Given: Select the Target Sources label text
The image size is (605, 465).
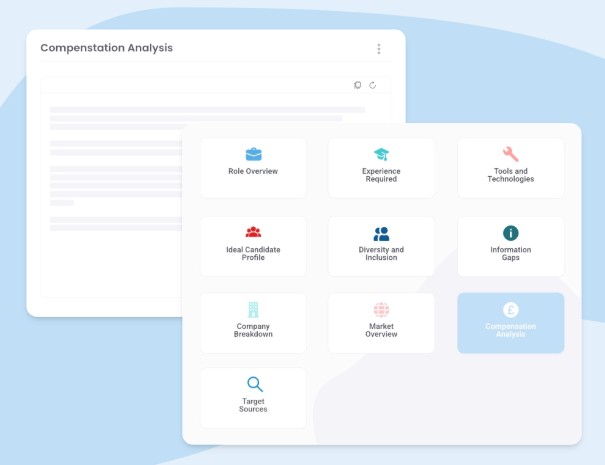Looking at the screenshot, I should (x=253, y=405).
